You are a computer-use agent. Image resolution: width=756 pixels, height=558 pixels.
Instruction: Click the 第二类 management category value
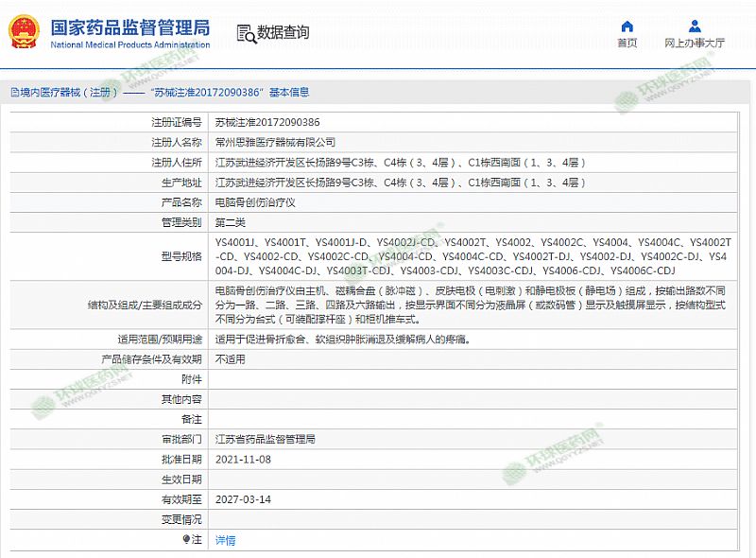tap(231, 222)
